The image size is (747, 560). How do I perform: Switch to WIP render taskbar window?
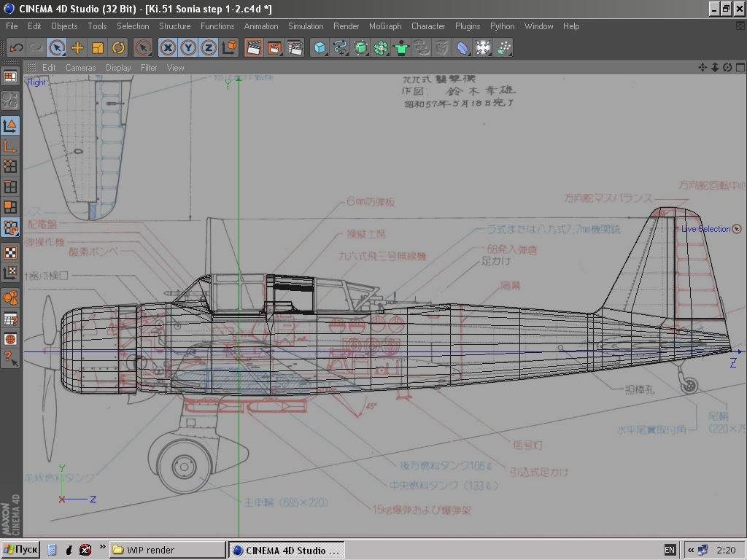click(x=167, y=550)
